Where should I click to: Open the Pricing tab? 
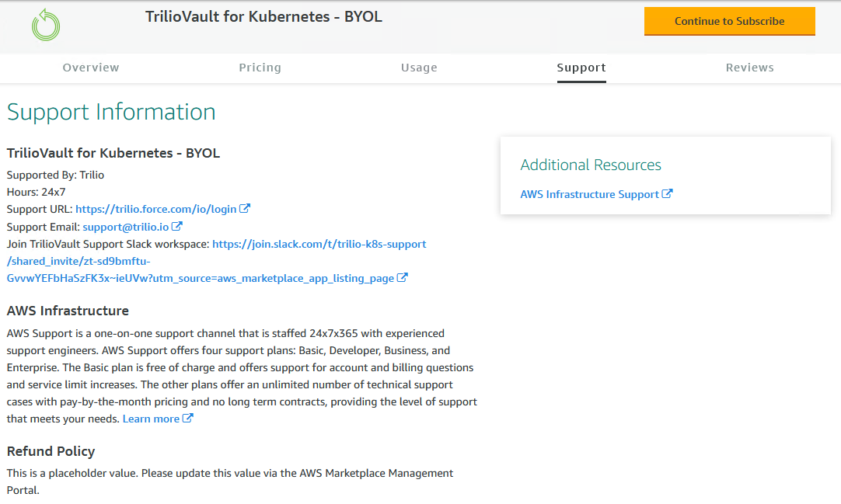tap(260, 68)
